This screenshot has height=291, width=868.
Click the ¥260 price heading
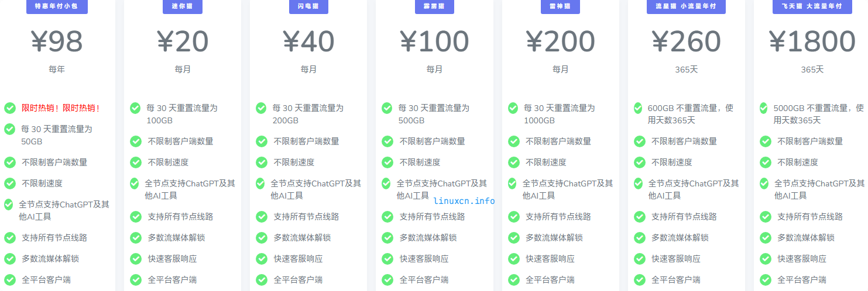click(x=686, y=41)
